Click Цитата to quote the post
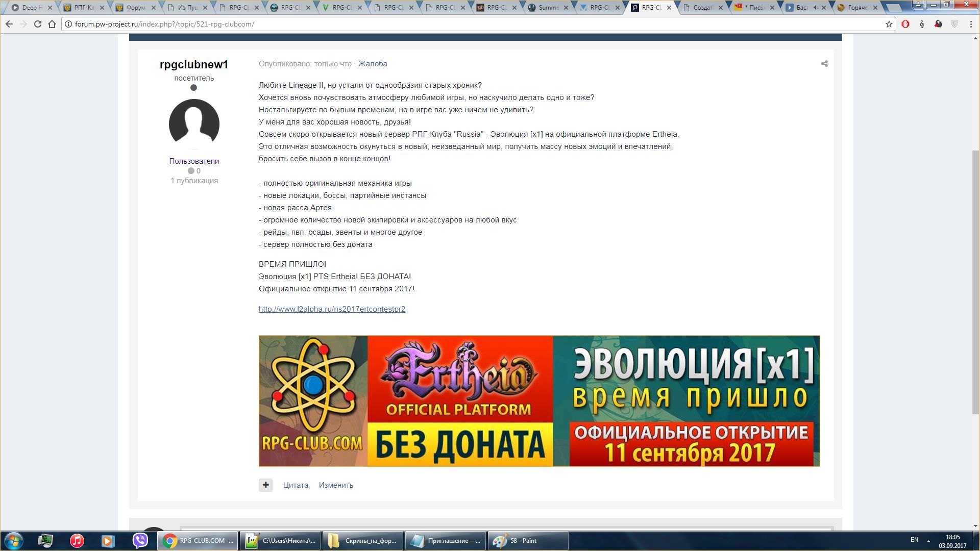980x551 pixels. [296, 485]
